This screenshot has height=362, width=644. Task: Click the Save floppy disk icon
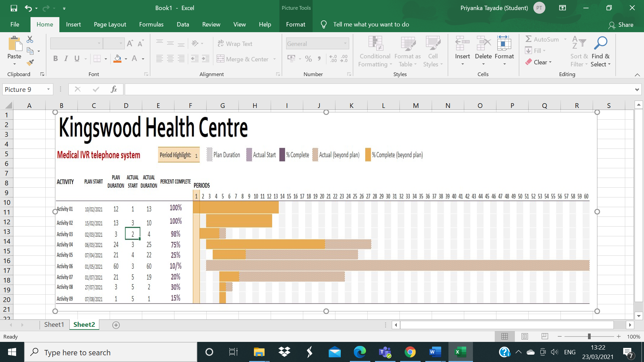tap(14, 8)
